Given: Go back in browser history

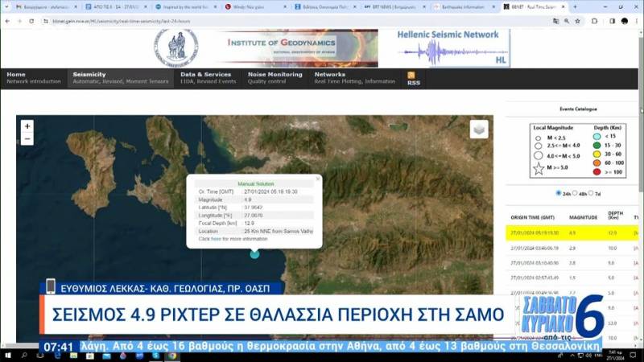Looking at the screenshot, I should click(x=8, y=21).
